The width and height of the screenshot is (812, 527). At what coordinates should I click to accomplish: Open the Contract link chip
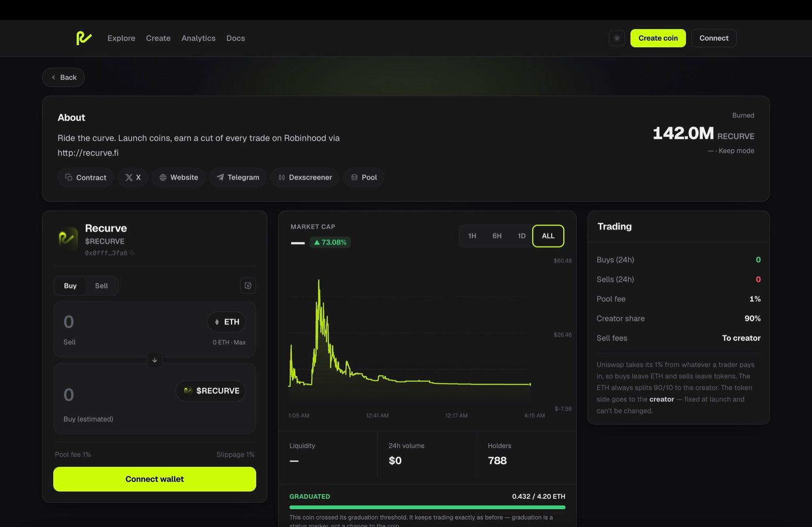[x=85, y=178]
